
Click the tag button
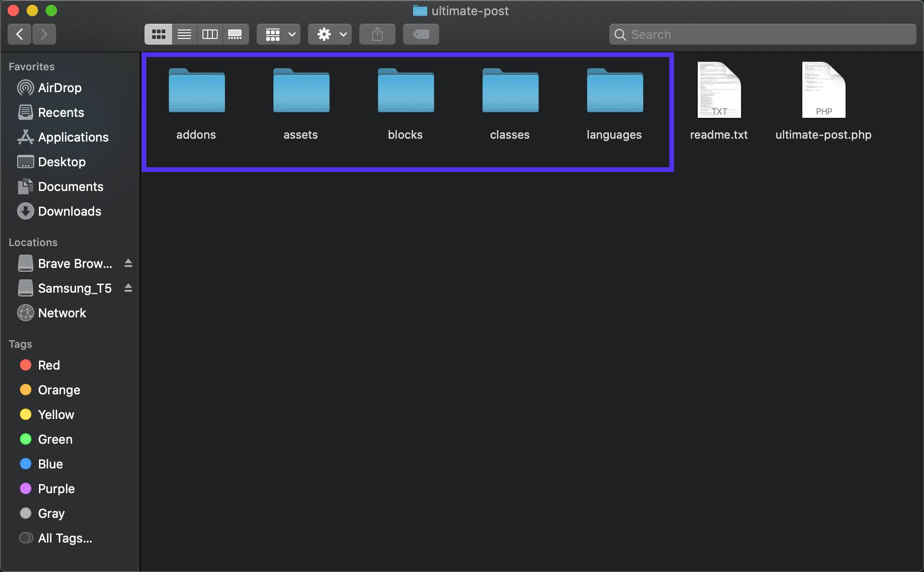pos(421,34)
